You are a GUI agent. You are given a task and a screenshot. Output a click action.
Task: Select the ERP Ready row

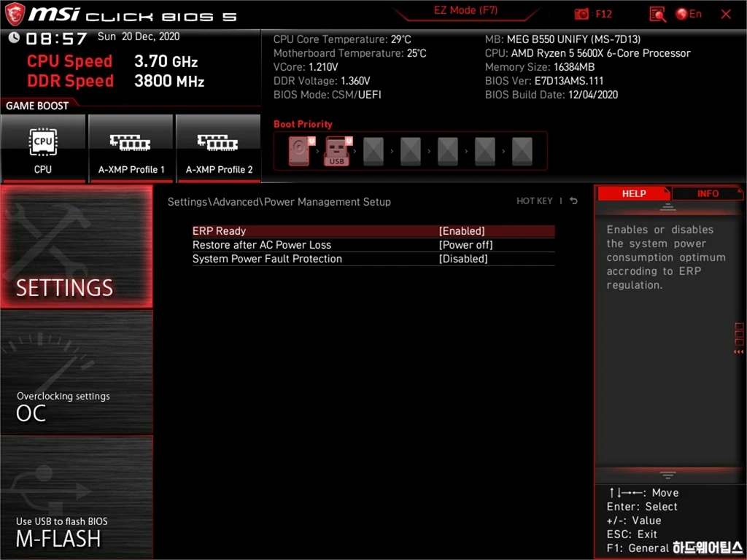pyautogui.click(x=373, y=231)
